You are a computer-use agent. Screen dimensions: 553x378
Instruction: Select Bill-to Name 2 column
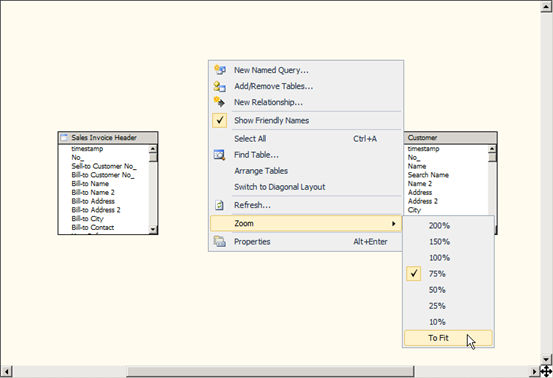(93, 193)
